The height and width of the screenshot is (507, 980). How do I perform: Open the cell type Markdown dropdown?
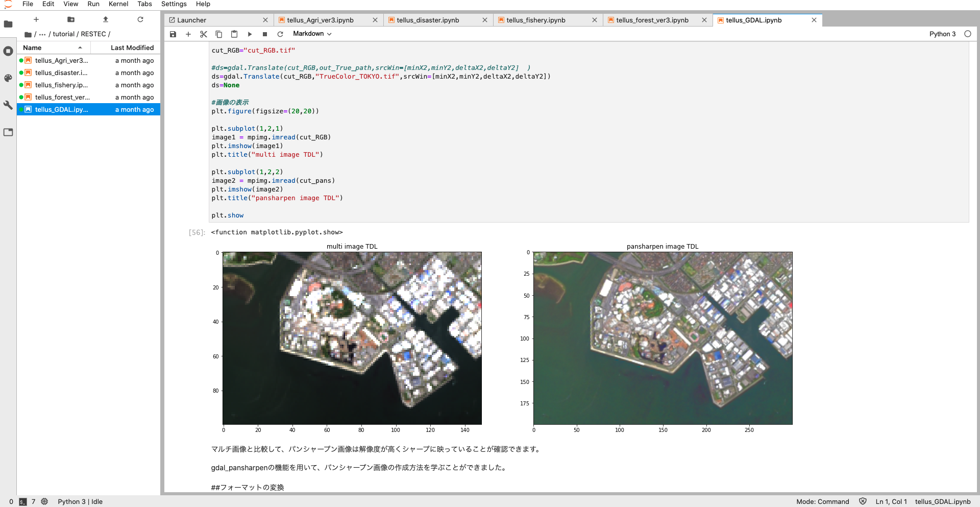click(312, 34)
